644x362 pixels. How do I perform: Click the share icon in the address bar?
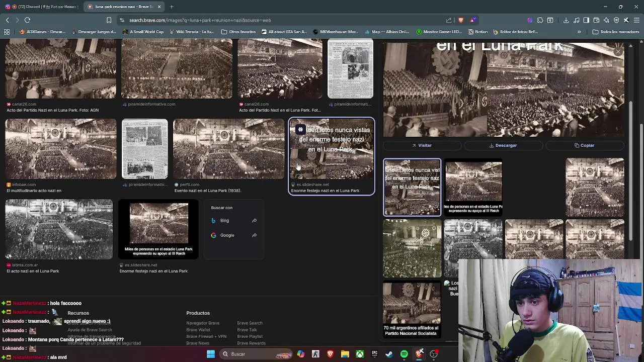449,20
